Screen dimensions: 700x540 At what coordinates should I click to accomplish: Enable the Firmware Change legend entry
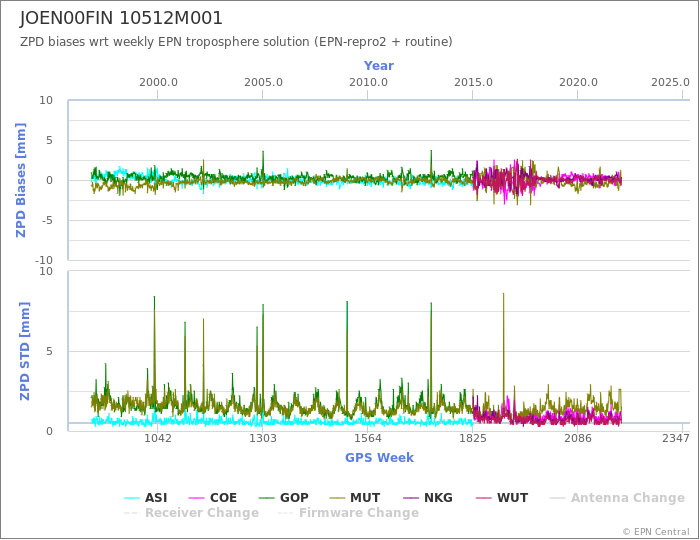(348, 513)
